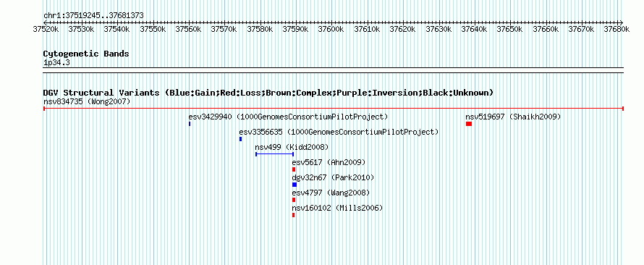The width and height of the screenshot is (644, 265).
Task: Click the nsv834735 (Wong2007) variant label
Action: pyautogui.click(x=87, y=101)
